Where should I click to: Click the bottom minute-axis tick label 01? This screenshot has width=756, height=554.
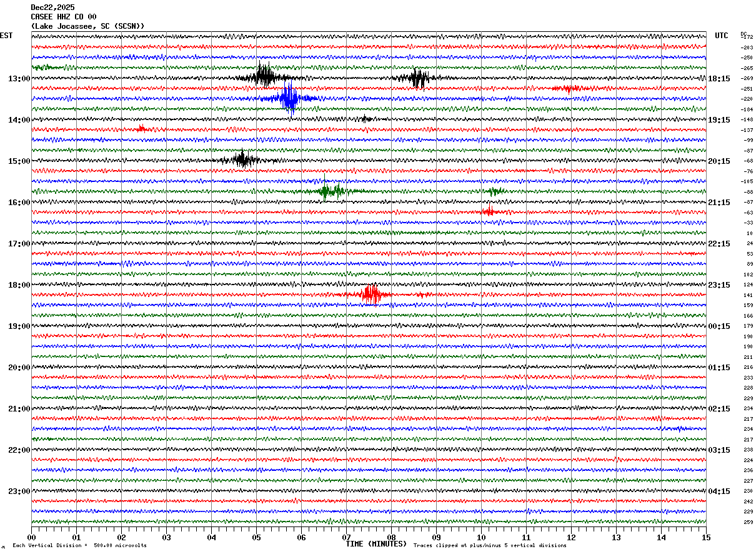pyautogui.click(x=76, y=537)
